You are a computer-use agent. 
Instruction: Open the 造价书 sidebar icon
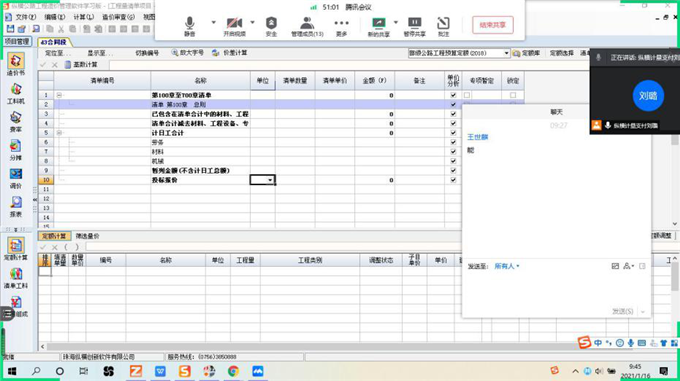click(x=16, y=64)
